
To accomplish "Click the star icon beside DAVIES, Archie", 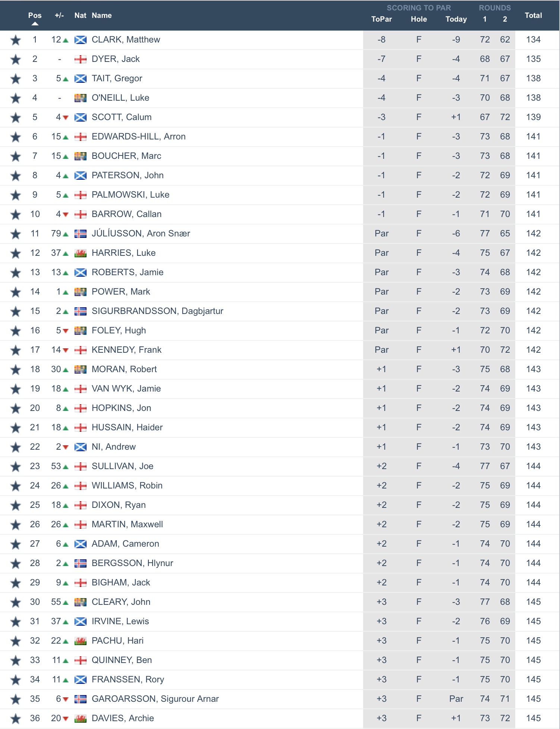I will coord(16,719).
